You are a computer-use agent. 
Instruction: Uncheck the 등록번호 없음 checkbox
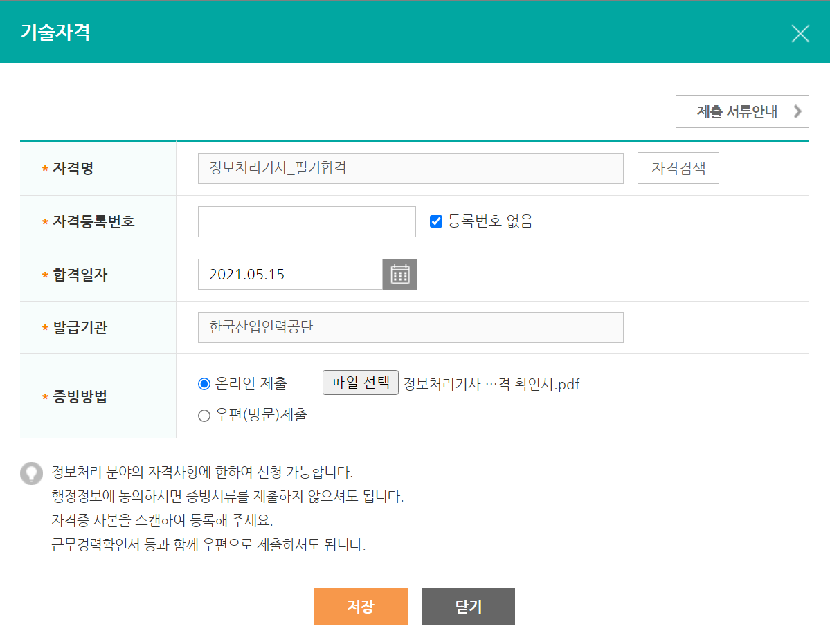436,221
